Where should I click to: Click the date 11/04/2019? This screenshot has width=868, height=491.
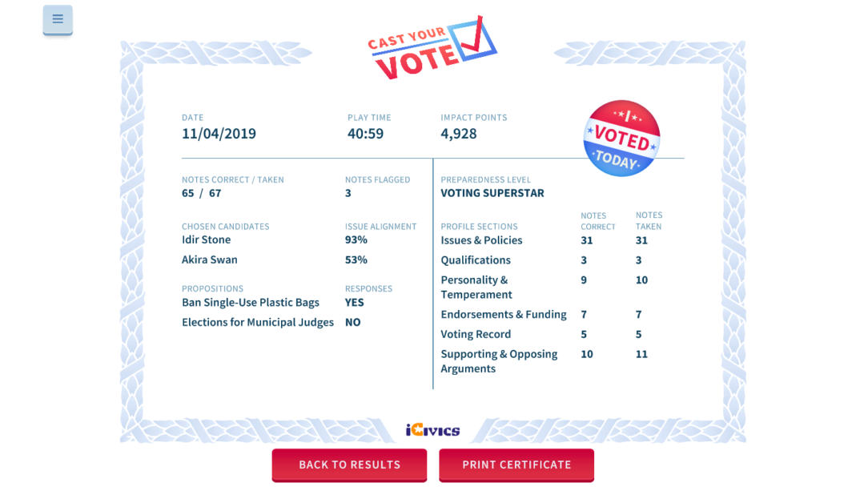pos(218,134)
